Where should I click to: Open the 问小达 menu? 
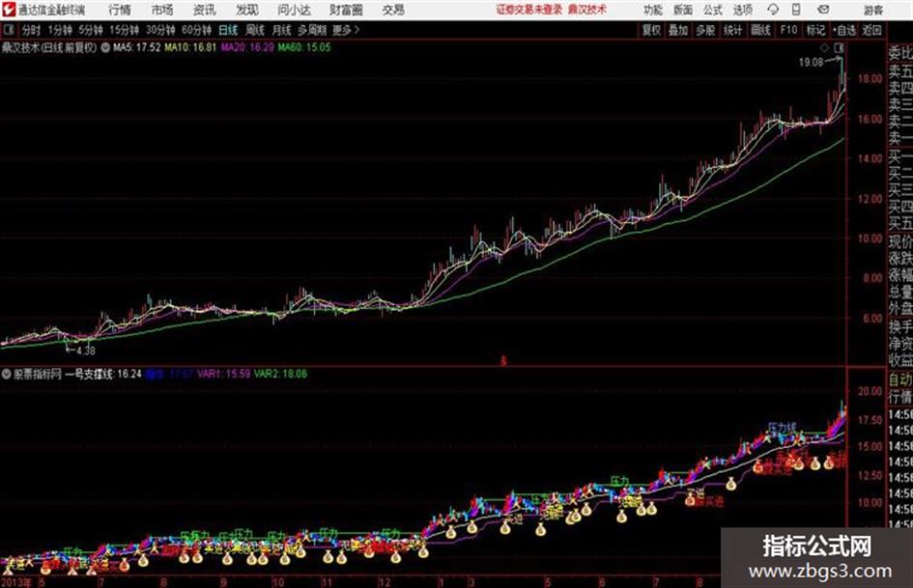pyautogui.click(x=294, y=10)
